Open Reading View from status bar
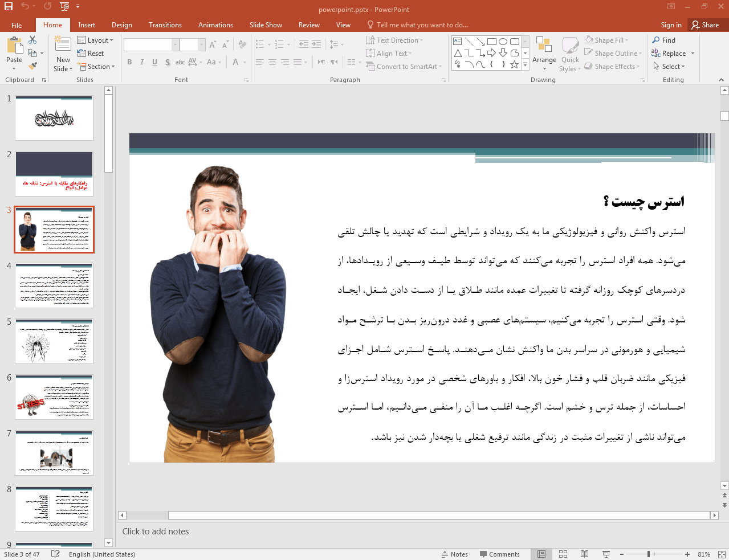 tap(584, 554)
